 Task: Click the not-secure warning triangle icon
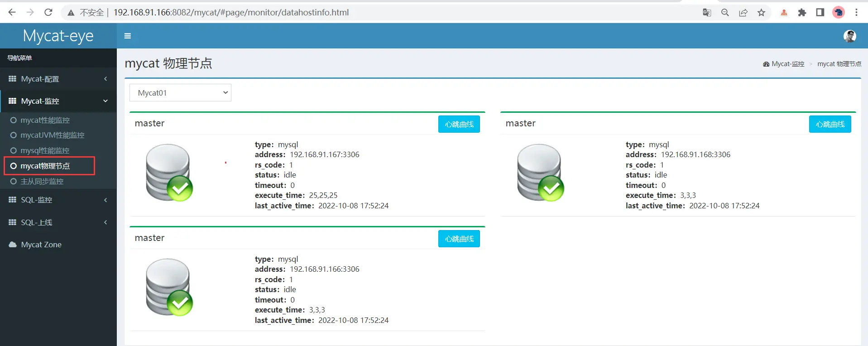click(71, 13)
